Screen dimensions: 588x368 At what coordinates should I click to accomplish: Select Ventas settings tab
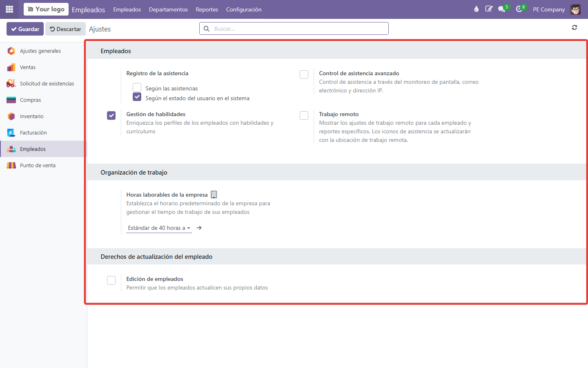tap(43, 67)
